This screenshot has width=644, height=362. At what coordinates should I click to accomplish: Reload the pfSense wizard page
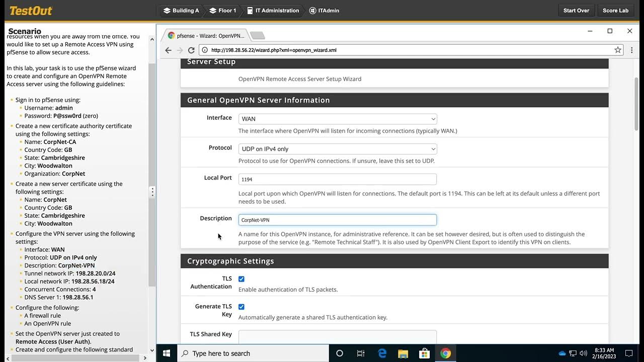(x=191, y=50)
